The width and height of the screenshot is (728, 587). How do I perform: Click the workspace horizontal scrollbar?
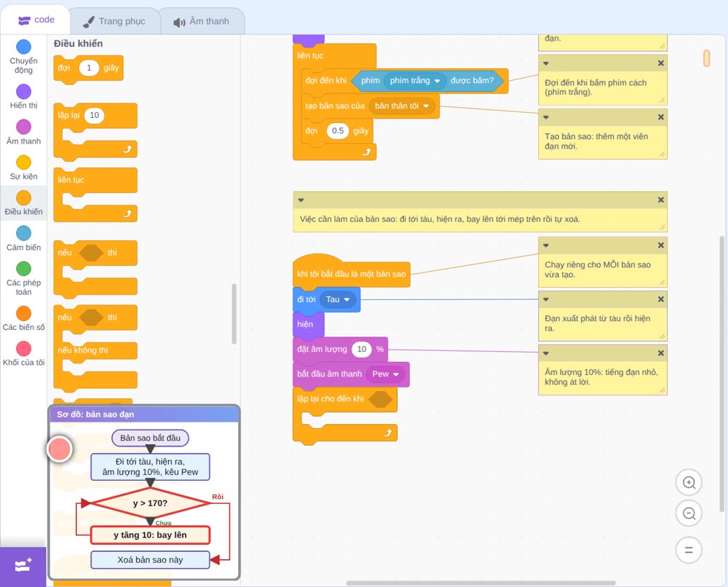481,583
